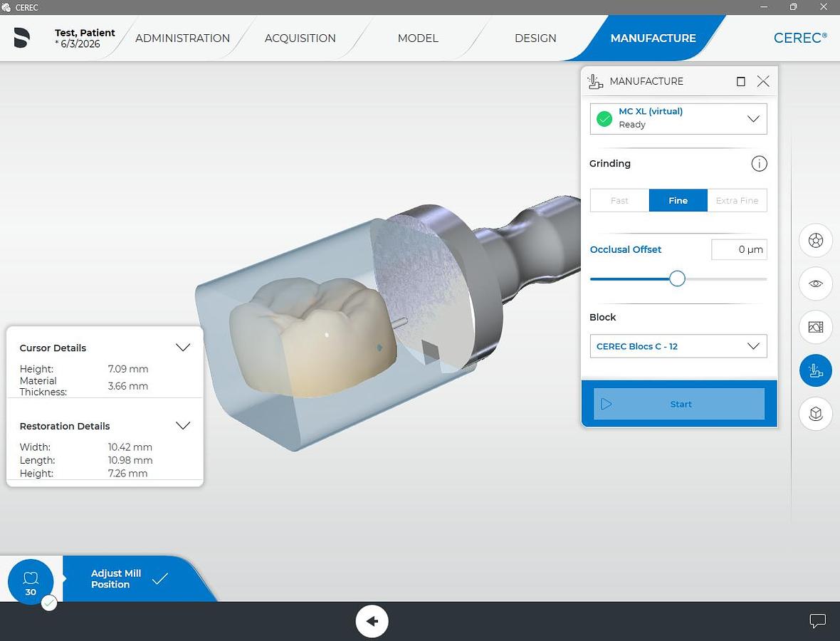This screenshot has width=840, height=641.
Task: Close the Manufacture panel
Action: pos(763,81)
